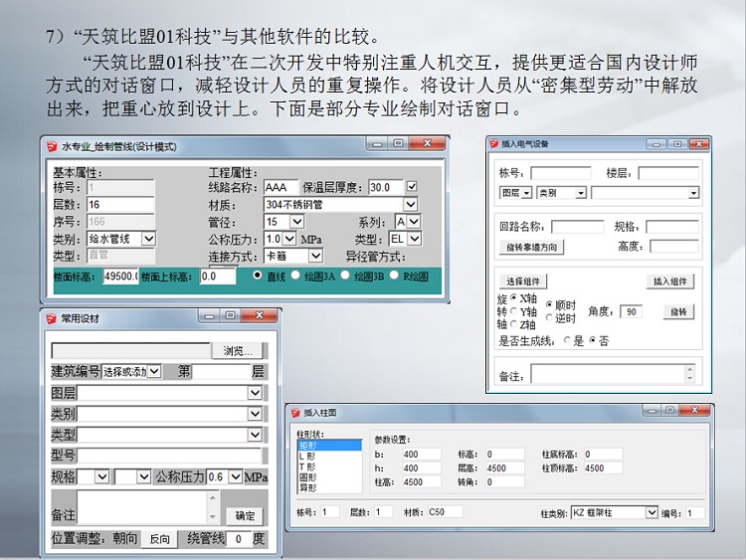Click the 型号 input field in 常用设材
The height and width of the screenshot is (560, 746).
[x=169, y=456]
